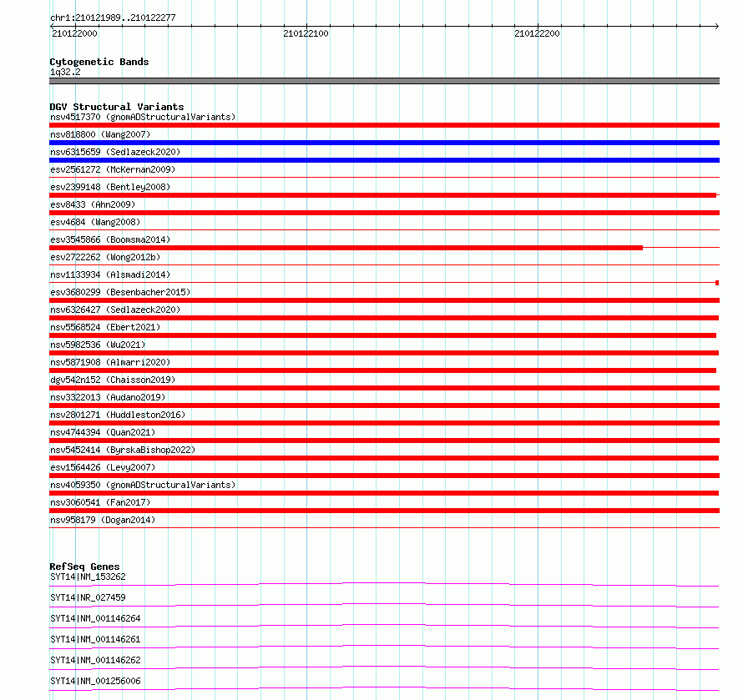The width and height of the screenshot is (743, 700).
Task: Open variant nsv3322013 (Audano2019)
Action: pos(108,397)
